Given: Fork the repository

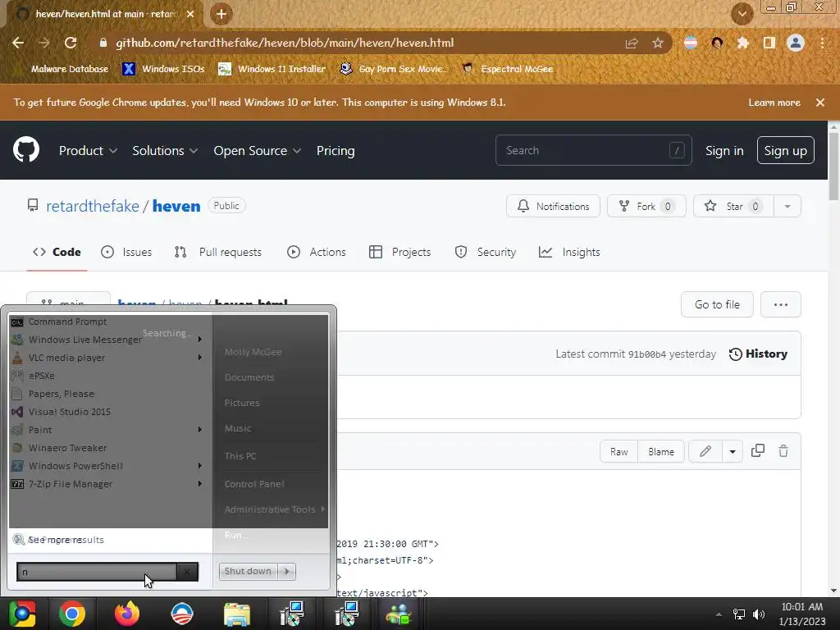Looking at the screenshot, I should (646, 206).
